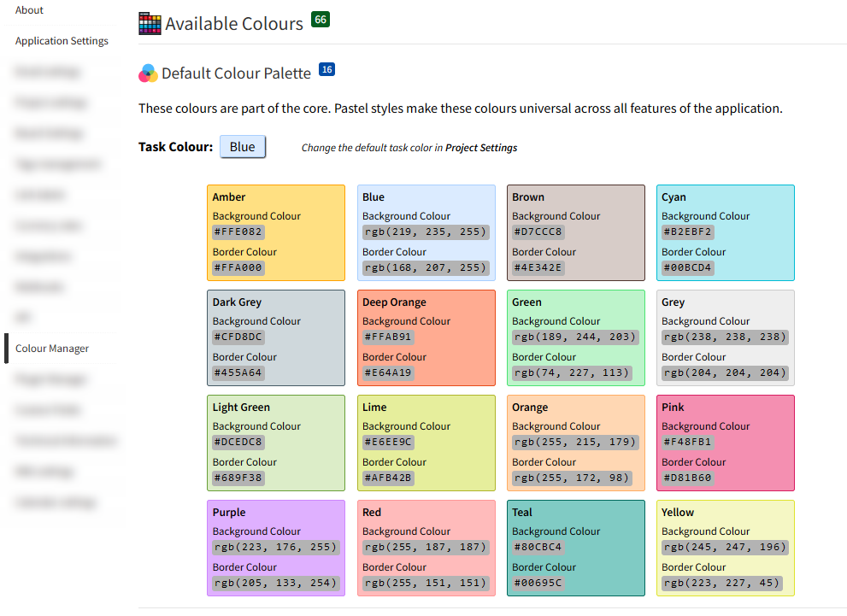The image size is (847, 616).
Task: Click Blue background code rgb(219, 235, 255)
Action: point(425,232)
